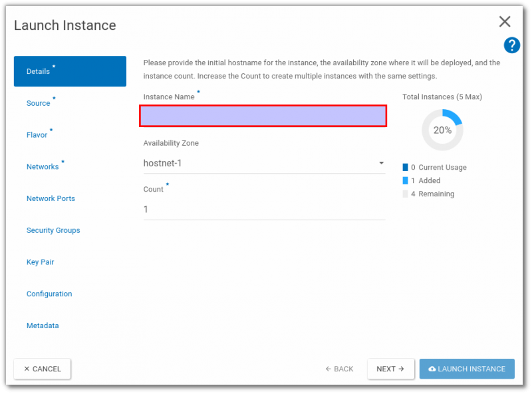Screen dimensions: 532x394
Task: Switch to the Configuration step
Action: pyautogui.click(x=49, y=294)
